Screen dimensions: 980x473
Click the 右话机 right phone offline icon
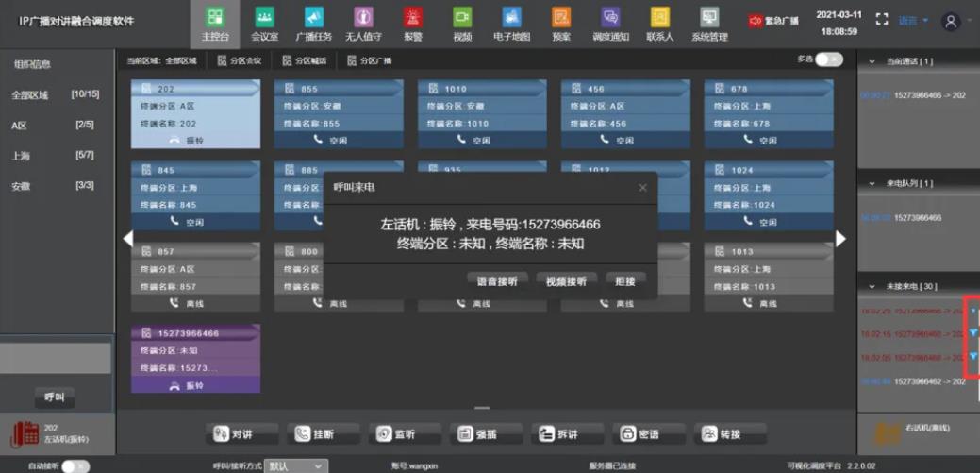click(888, 433)
